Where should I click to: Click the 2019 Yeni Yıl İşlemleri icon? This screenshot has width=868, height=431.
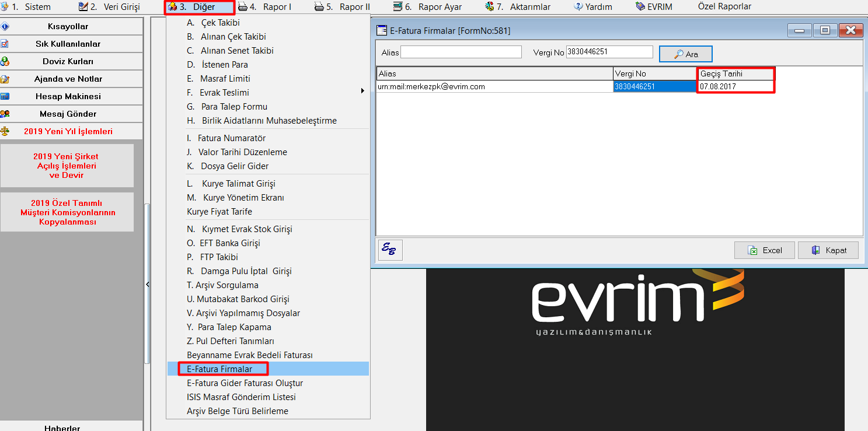point(5,131)
